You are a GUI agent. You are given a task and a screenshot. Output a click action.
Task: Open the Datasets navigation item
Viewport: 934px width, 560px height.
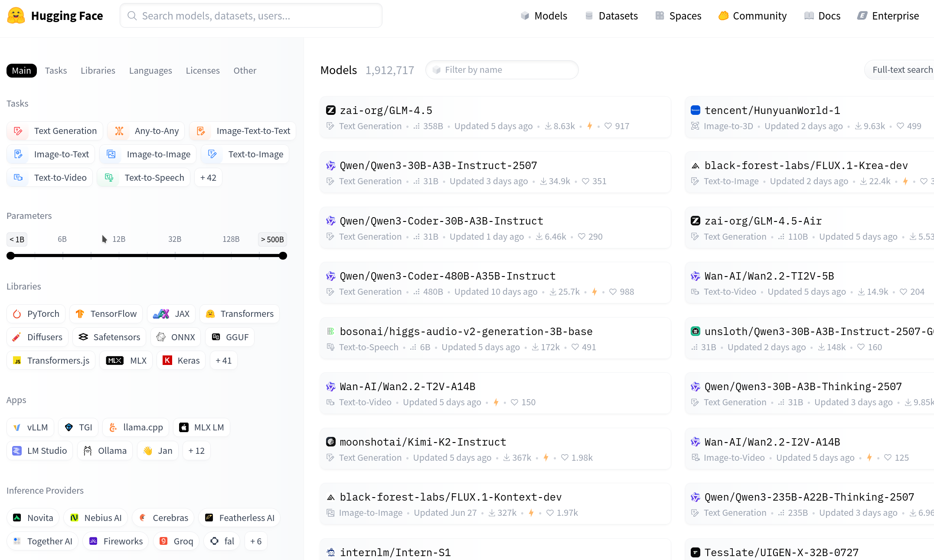coord(611,16)
